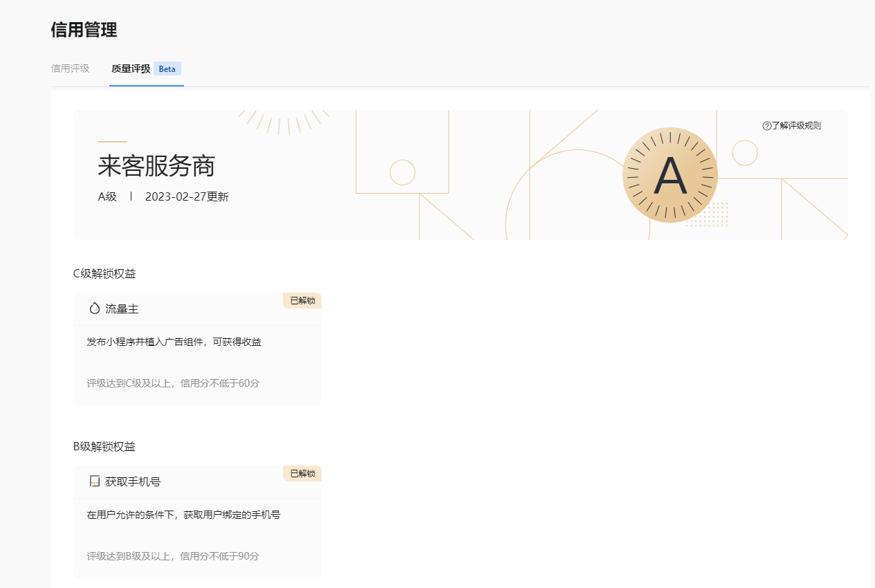This screenshot has height=588, width=875.
Task: Click the 流量主 card title
Action: tap(122, 309)
